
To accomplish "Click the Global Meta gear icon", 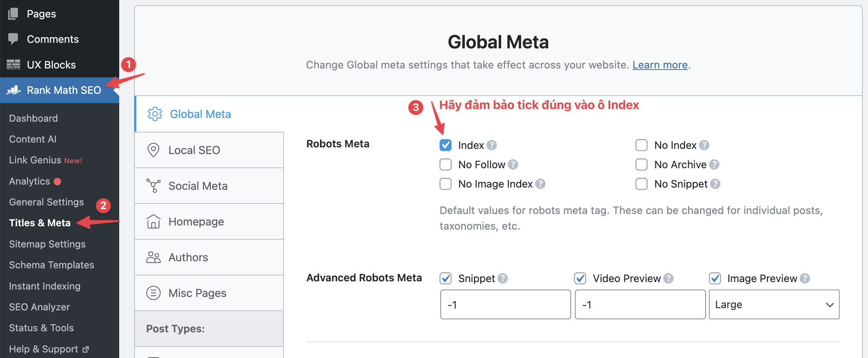I will click(x=155, y=114).
